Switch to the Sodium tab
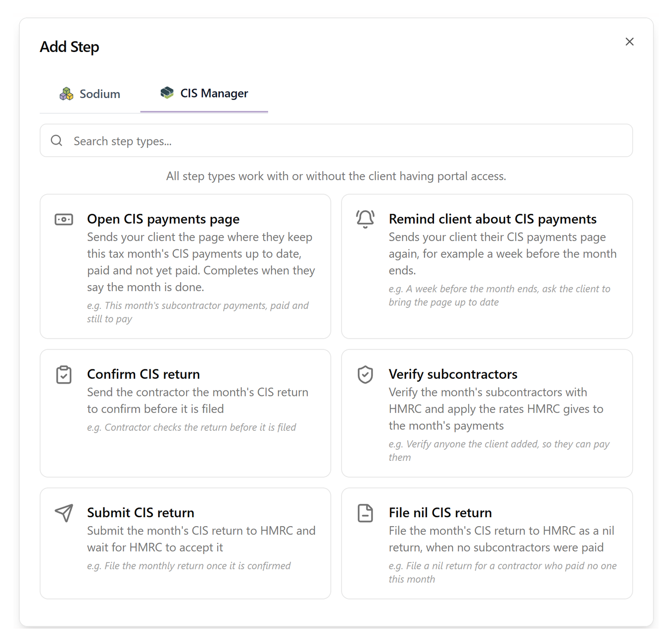The height and width of the screenshot is (642, 672). (90, 94)
